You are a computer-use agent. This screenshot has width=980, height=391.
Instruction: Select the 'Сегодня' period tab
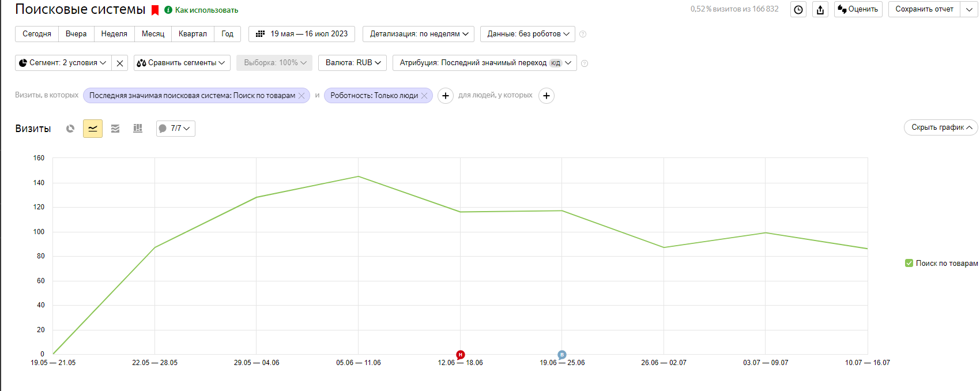point(37,34)
